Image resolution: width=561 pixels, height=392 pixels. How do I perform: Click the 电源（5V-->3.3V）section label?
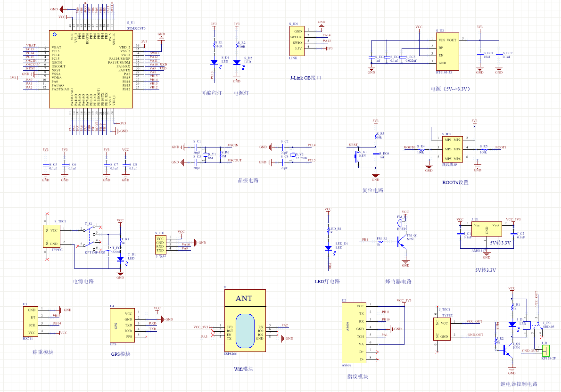[450, 89]
